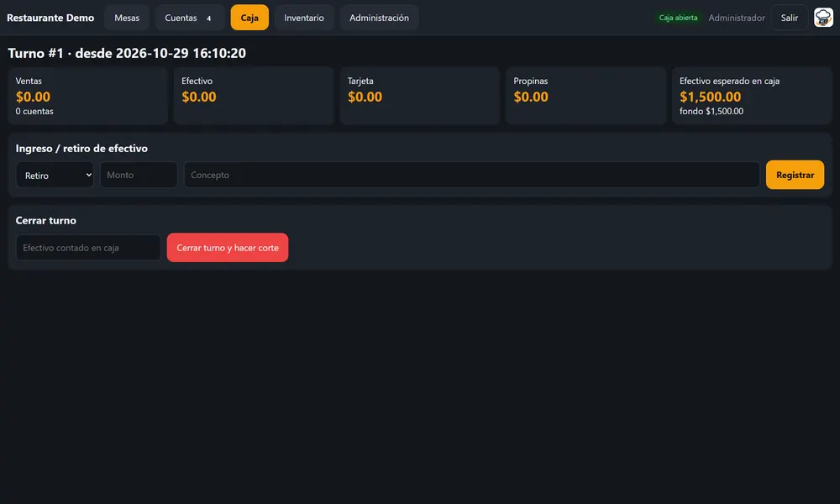
Task: Click the Cerrar turno section heading
Action: point(46,221)
